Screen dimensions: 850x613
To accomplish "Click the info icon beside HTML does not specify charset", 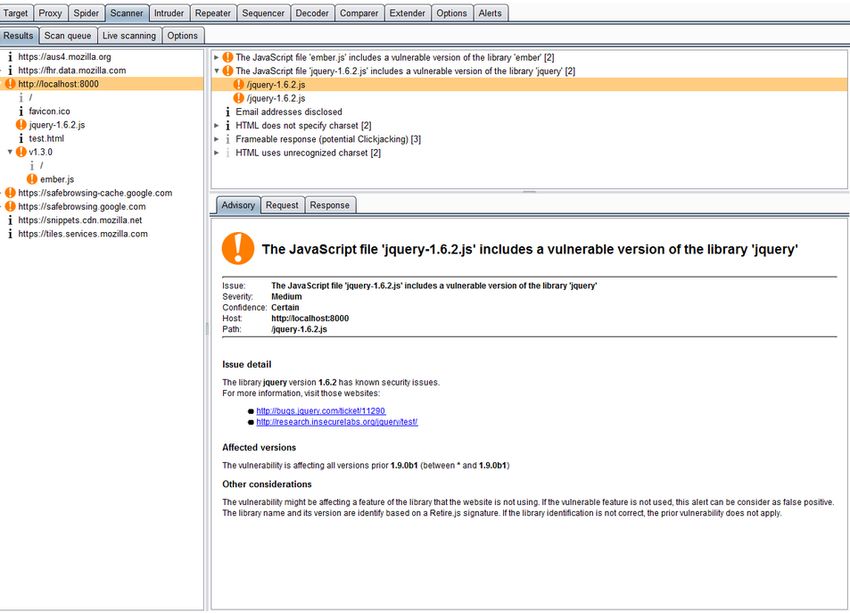I will [x=228, y=125].
